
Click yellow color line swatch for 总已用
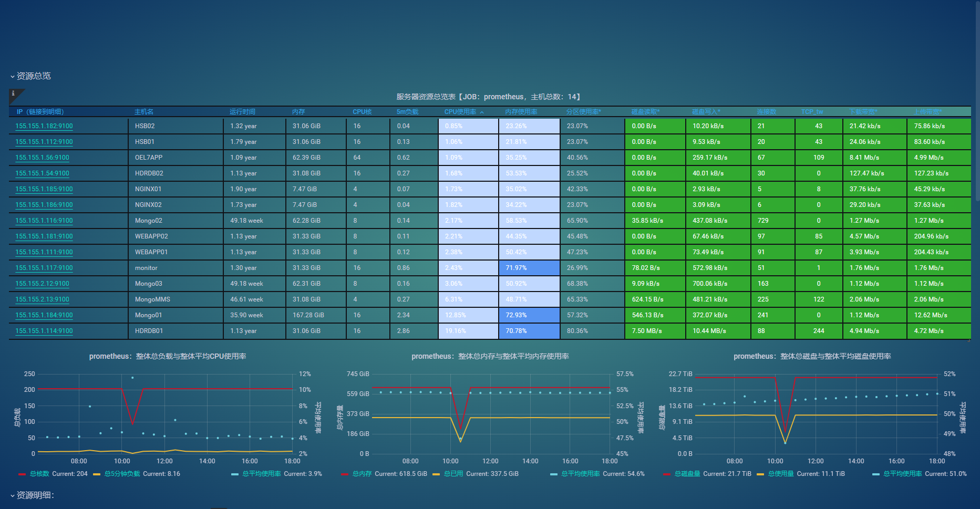click(x=436, y=474)
